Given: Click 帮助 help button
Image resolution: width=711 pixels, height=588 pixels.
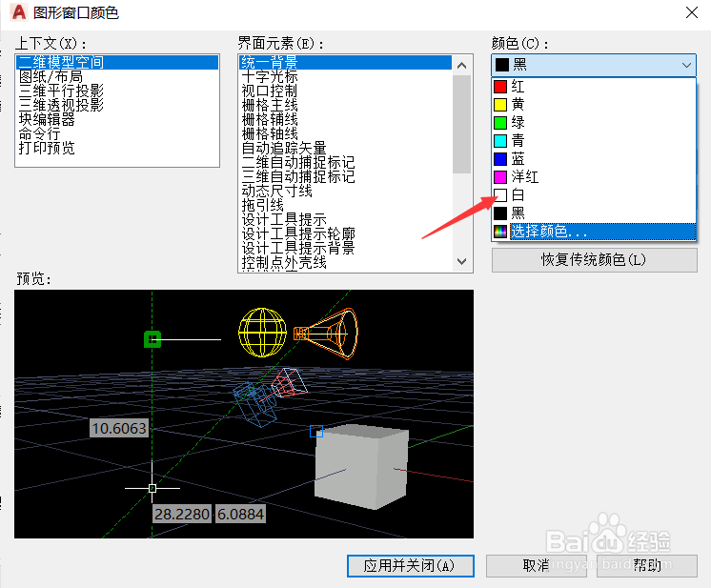Looking at the screenshot, I should [647, 566].
